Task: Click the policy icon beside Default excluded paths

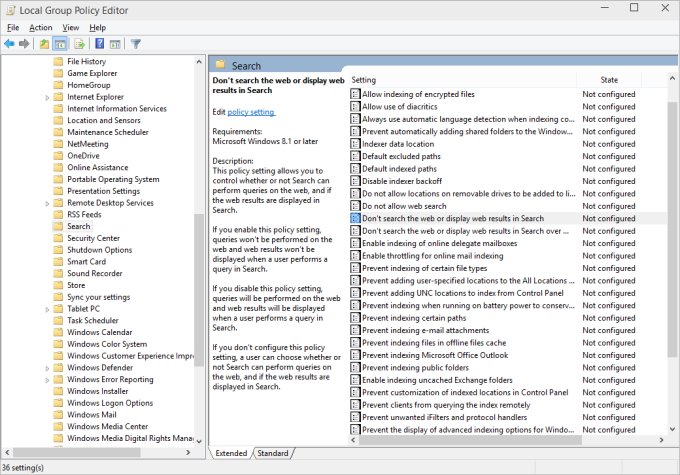Action: [355, 157]
